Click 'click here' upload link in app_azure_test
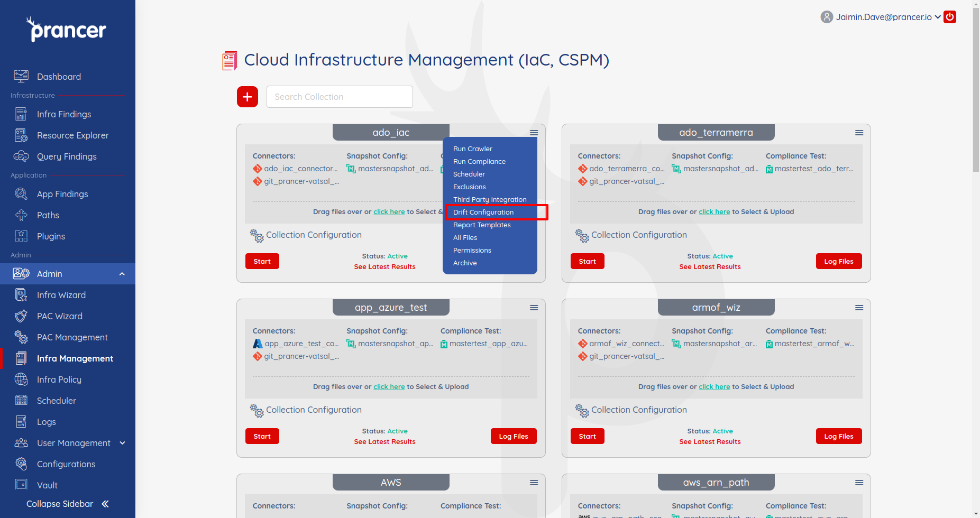 click(389, 387)
